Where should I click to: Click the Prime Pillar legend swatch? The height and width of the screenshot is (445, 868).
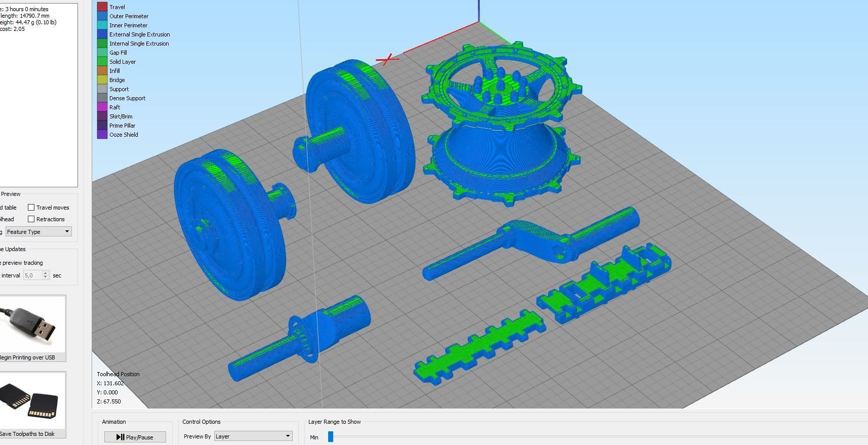(102, 125)
